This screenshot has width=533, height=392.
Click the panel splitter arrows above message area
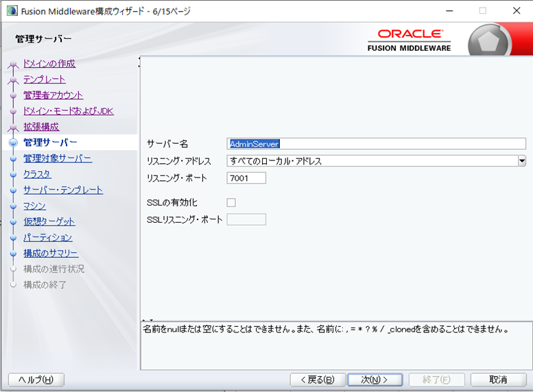coord(147,320)
